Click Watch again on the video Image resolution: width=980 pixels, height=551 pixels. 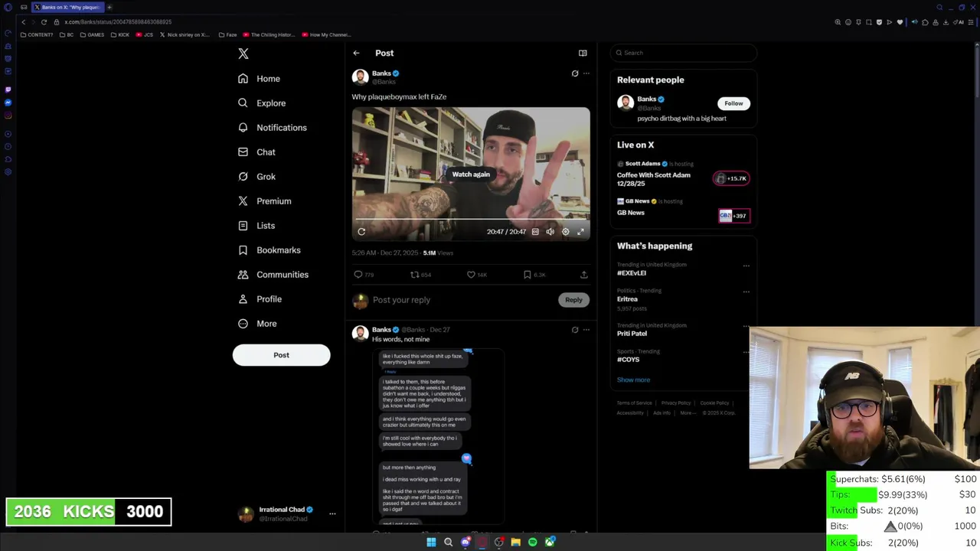pos(471,174)
